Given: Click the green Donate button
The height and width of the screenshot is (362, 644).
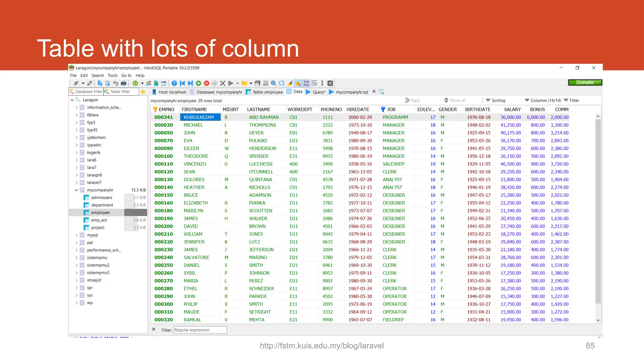Looking at the screenshot, I should pos(585,82).
